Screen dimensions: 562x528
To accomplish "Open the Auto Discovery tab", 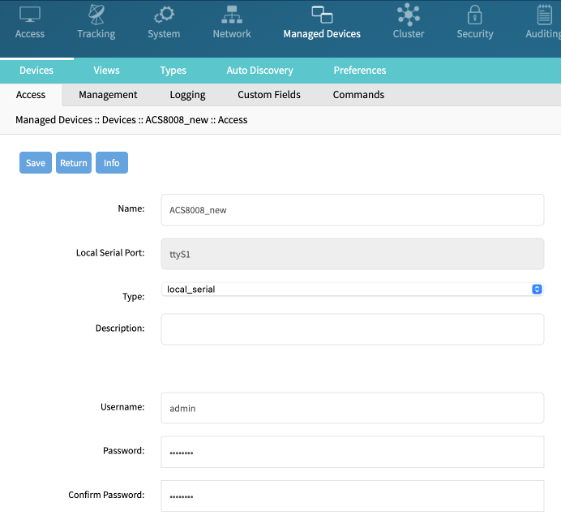I will (259, 70).
